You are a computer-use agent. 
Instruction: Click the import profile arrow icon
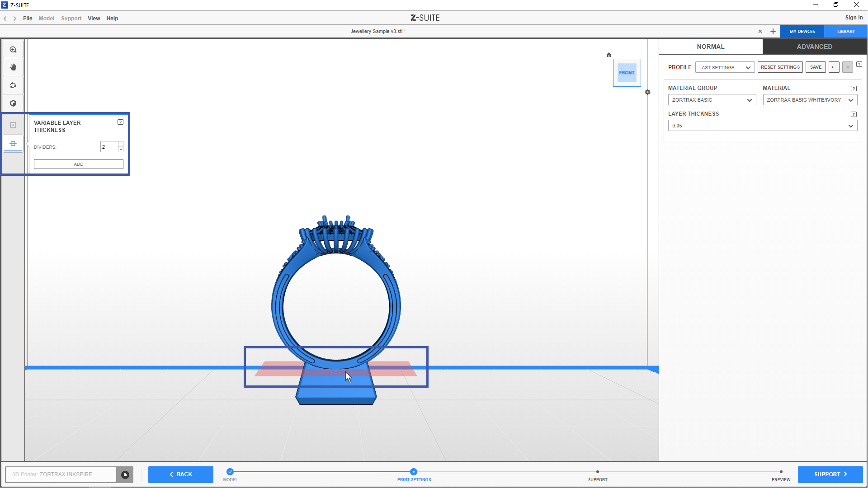pyautogui.click(x=834, y=67)
